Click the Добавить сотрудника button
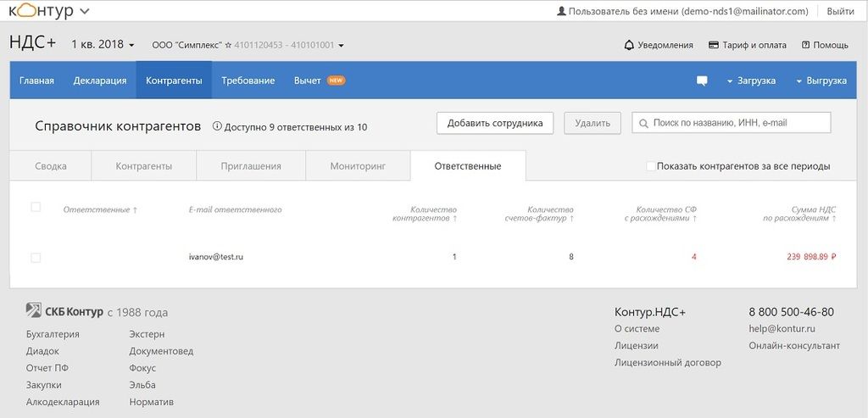 coord(495,123)
